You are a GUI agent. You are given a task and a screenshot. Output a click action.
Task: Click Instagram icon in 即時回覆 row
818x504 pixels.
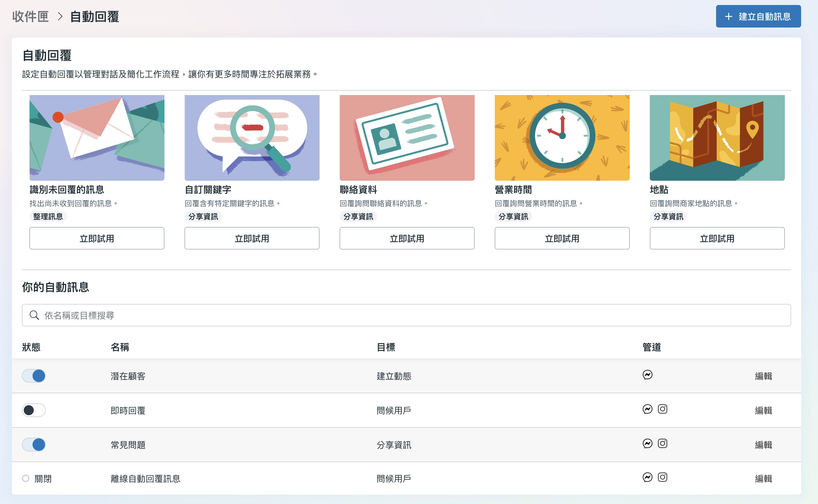pyautogui.click(x=662, y=409)
